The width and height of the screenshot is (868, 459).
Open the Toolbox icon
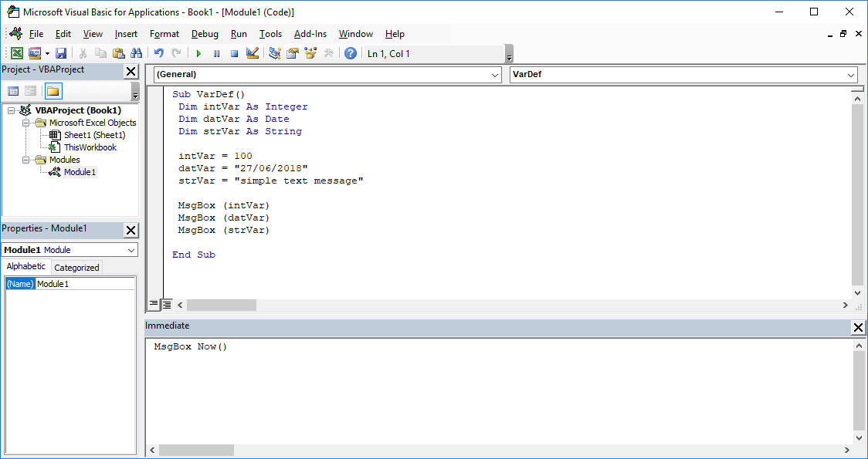[328, 53]
